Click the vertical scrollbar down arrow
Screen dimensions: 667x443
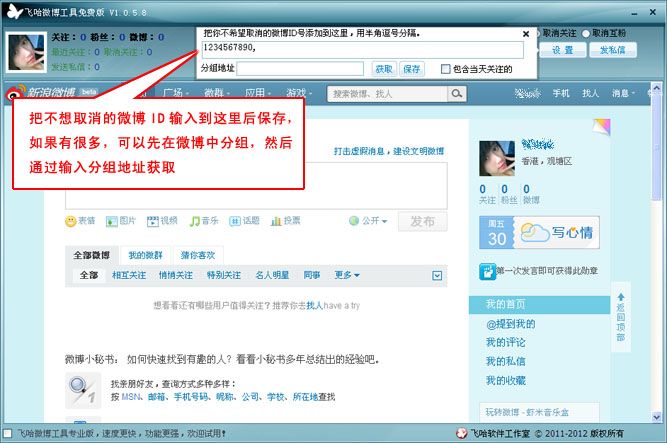point(656,417)
